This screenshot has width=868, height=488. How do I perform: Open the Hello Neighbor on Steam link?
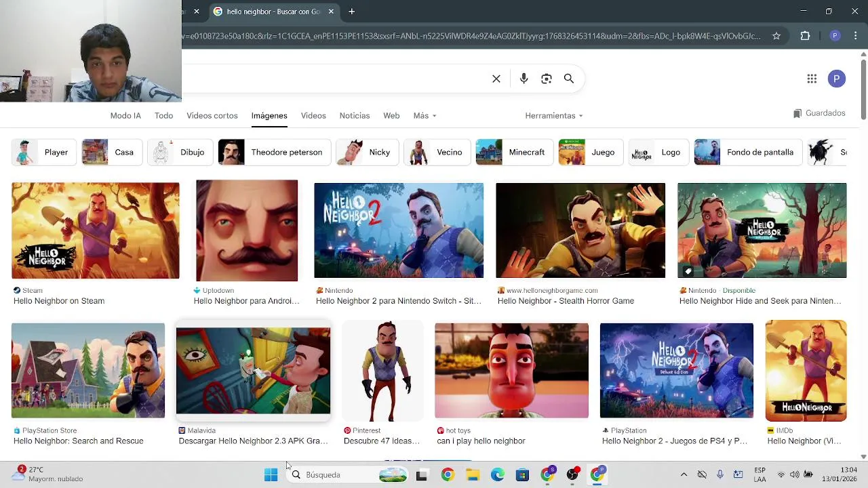(59, 301)
